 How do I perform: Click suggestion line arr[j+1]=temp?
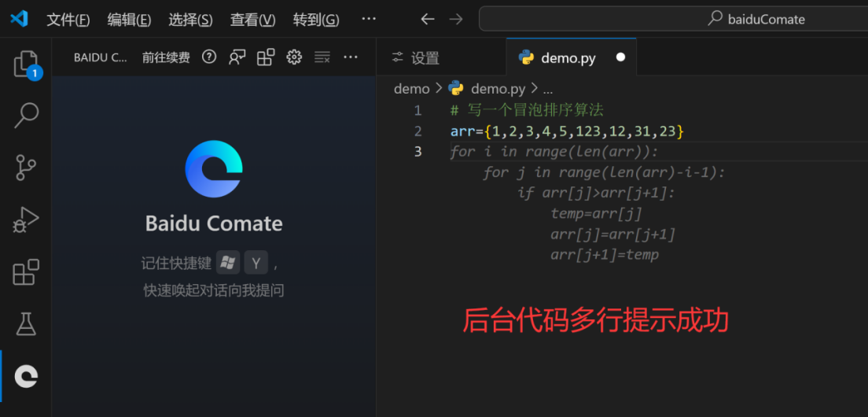coord(605,255)
